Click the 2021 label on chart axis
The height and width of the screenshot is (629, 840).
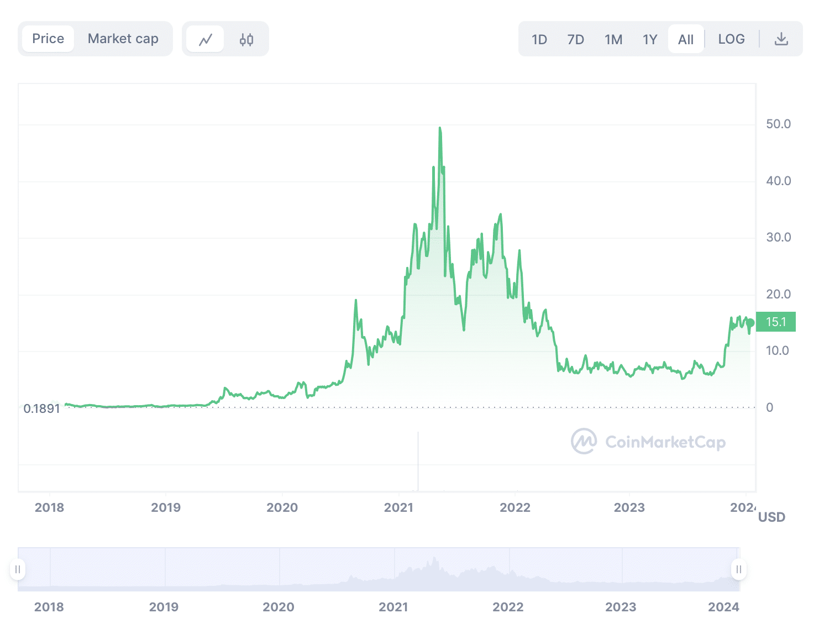[x=398, y=507]
